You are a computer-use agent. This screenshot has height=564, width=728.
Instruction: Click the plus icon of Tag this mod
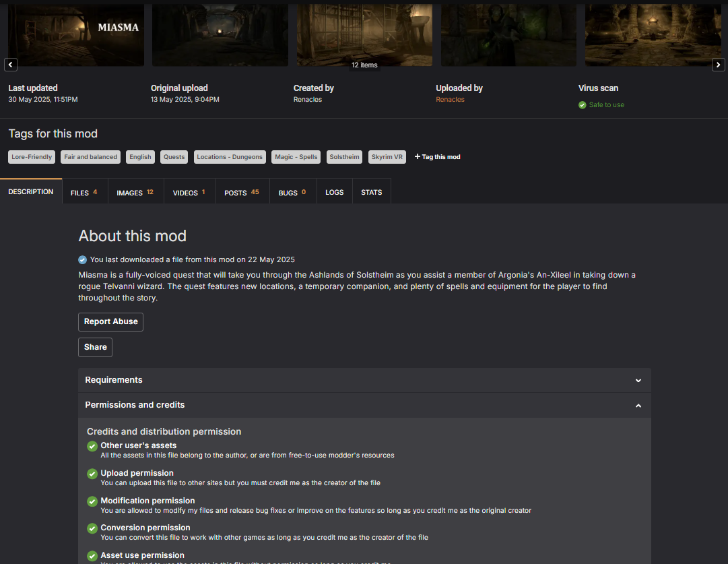click(x=418, y=156)
